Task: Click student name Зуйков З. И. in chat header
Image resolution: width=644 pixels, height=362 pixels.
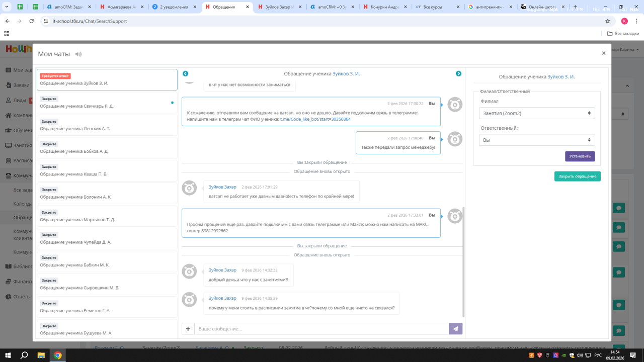Action: click(x=346, y=74)
